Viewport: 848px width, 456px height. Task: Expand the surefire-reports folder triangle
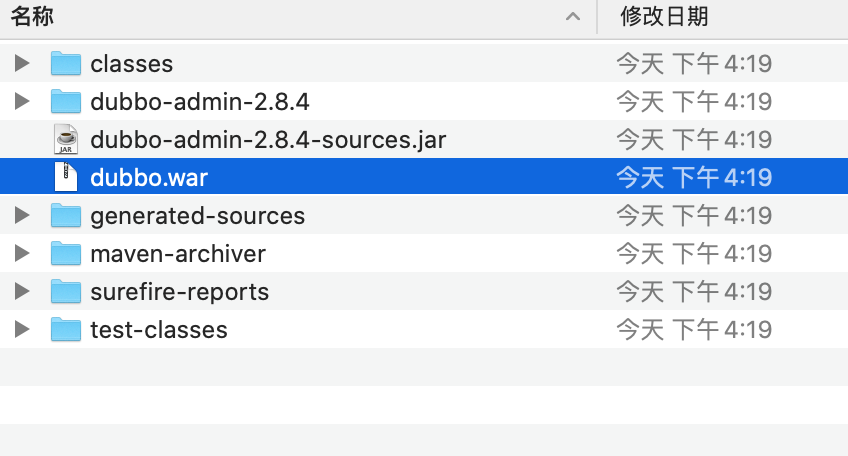pos(22,291)
